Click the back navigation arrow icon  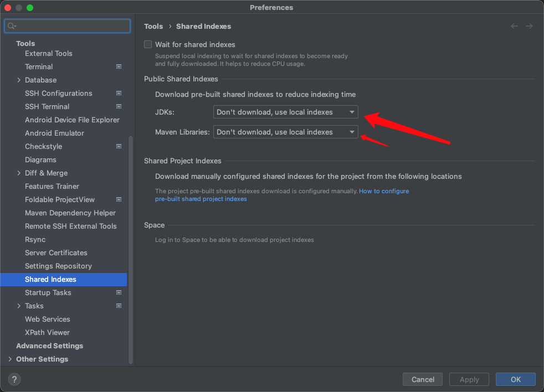coord(515,26)
